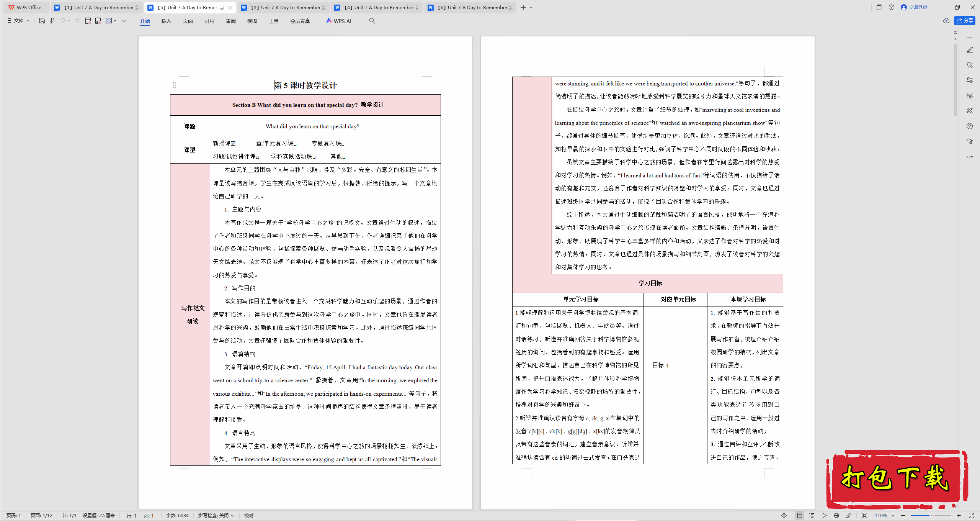Click the play slideshow icon in the status bar

point(824,516)
